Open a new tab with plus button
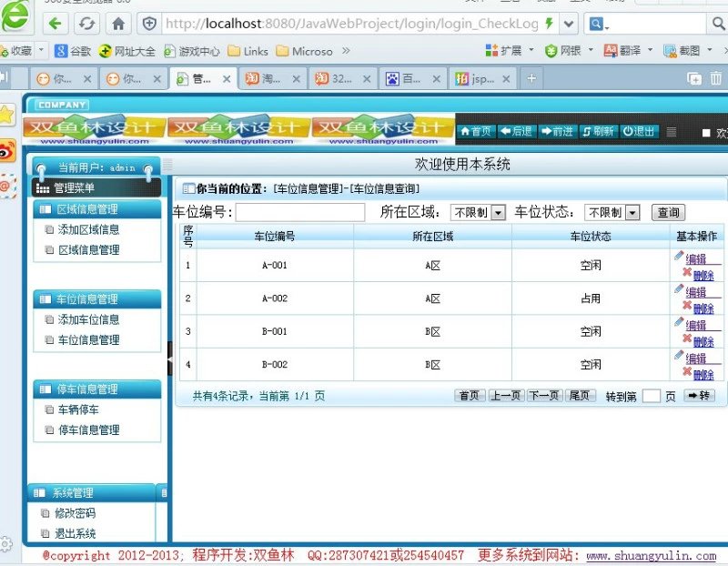This screenshot has height=566, width=728. [531, 78]
